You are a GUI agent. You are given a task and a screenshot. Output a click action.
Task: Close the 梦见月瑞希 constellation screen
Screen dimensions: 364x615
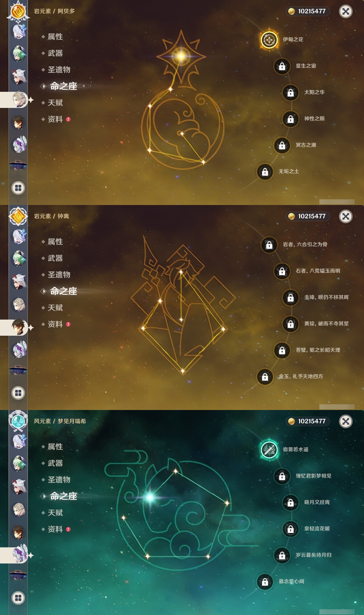pos(346,421)
